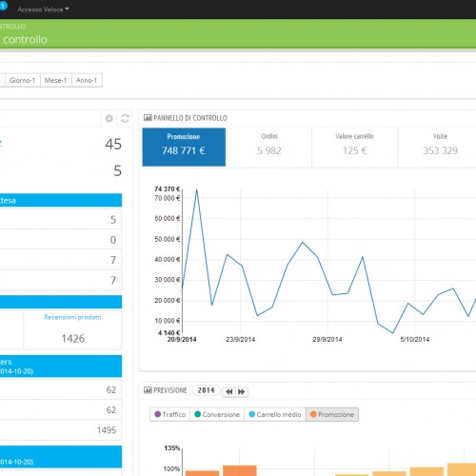
Task: Click the 4 140 € axis label
Action: tap(169, 333)
